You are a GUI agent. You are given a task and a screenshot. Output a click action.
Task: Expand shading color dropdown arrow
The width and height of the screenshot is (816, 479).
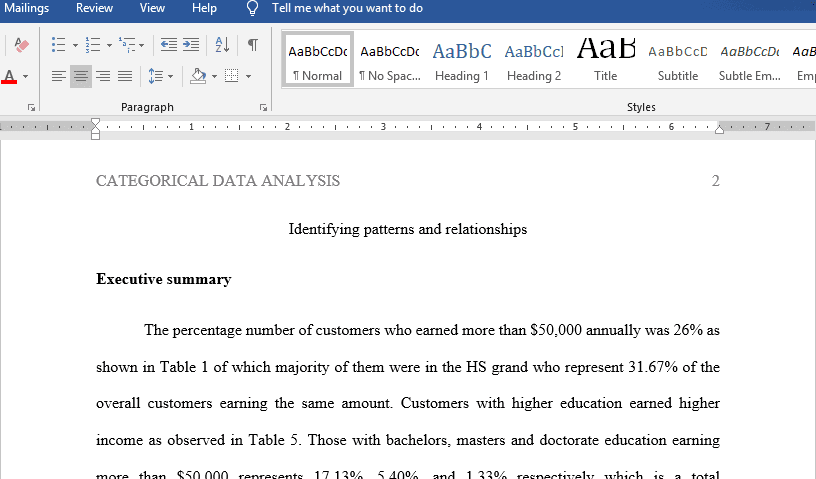click(x=214, y=77)
